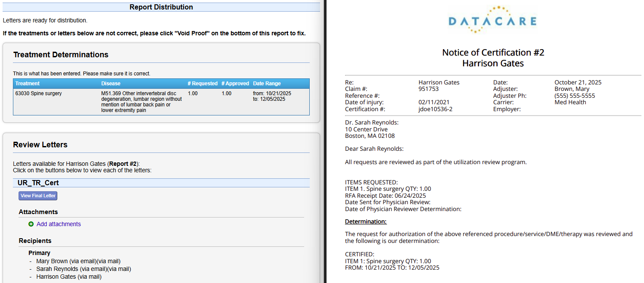Click the # Requested column header
Viewport: 644px width, 283px height.
[202, 83]
